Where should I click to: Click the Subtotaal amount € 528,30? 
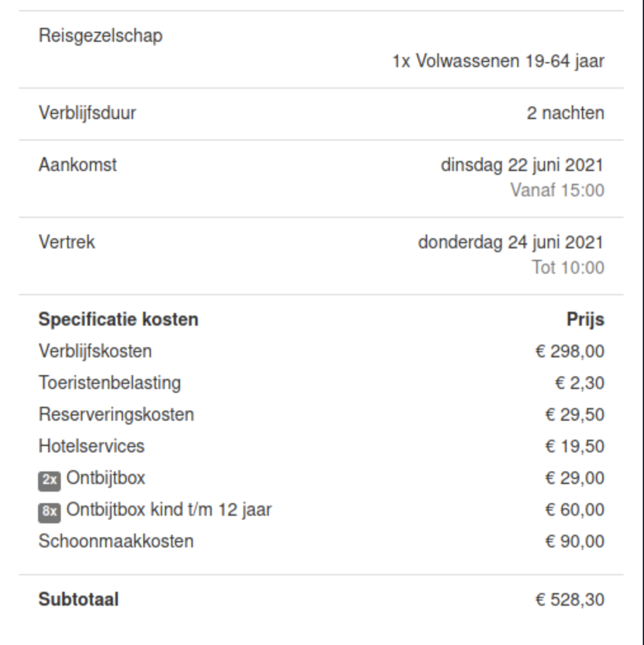click(569, 600)
